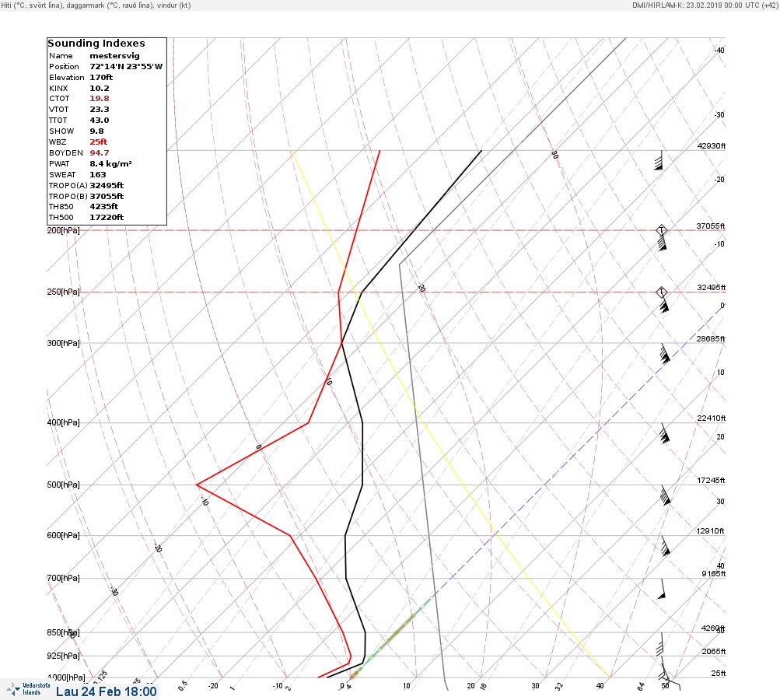
Task: Click the TH850 value '4235ft'
Action: coord(104,206)
